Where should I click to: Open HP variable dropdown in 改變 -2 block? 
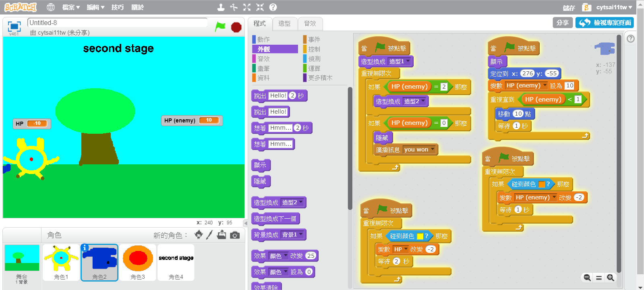[400, 249]
